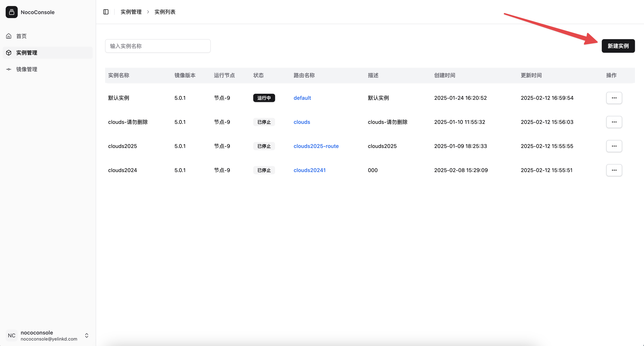This screenshot has height=346, width=644.
Task: Click the cube icon for 实例管理
Action: point(9,53)
